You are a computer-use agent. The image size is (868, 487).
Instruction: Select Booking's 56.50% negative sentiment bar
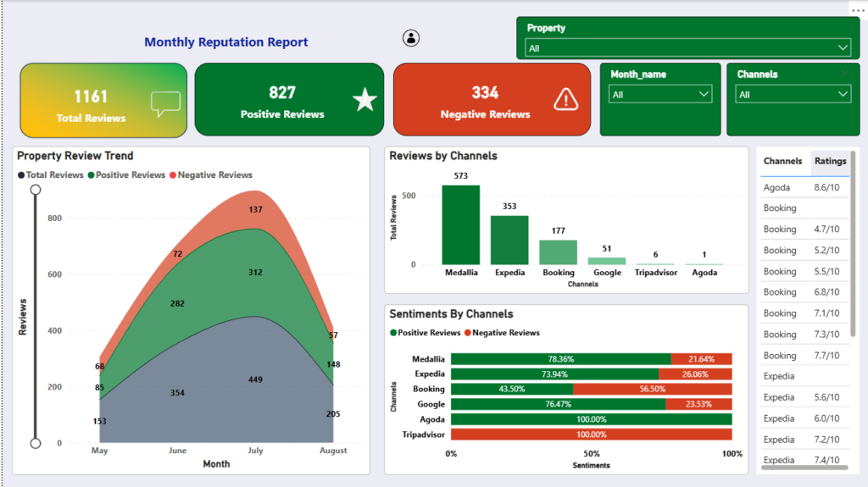(653, 389)
